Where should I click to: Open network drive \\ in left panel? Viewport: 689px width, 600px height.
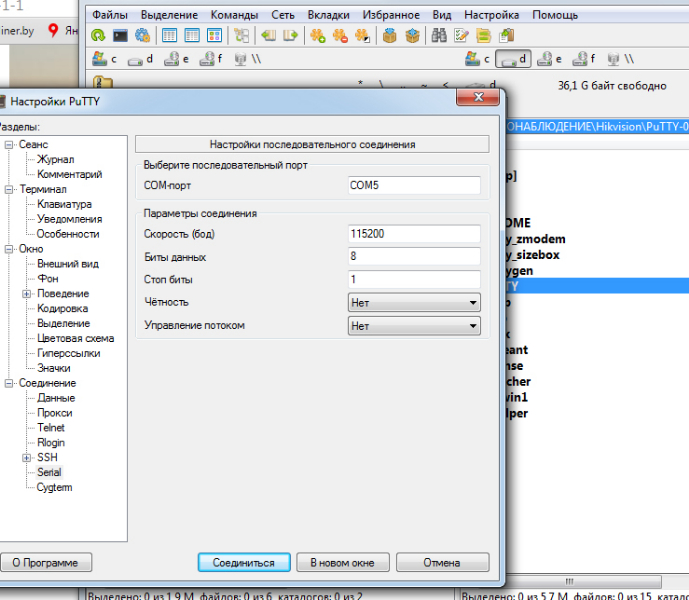pyautogui.click(x=247, y=59)
